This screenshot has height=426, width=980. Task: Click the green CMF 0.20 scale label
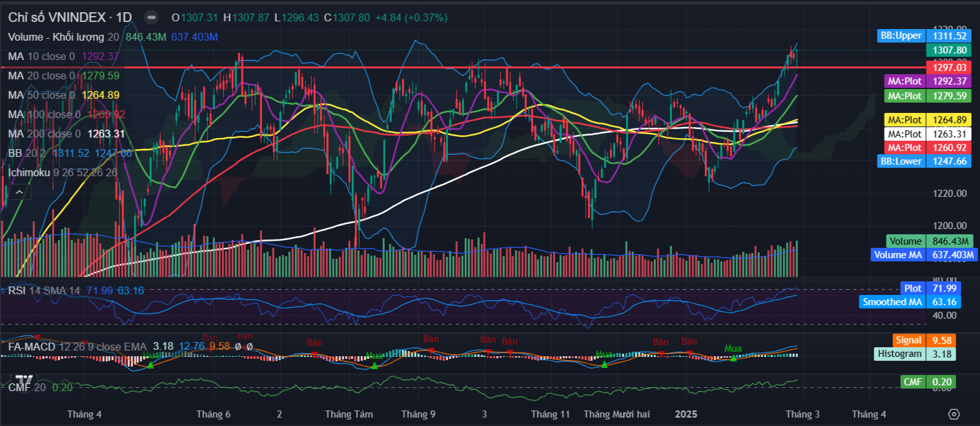928,382
